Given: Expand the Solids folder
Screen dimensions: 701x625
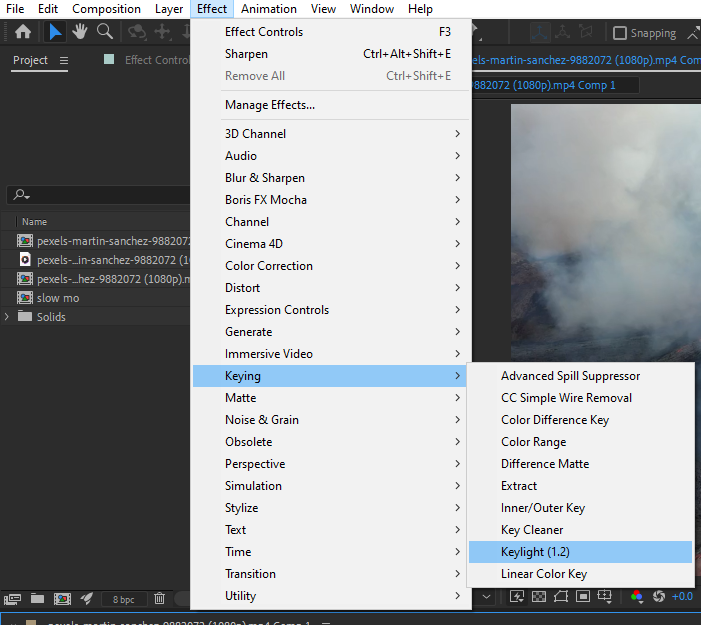Looking at the screenshot, I should (7, 317).
